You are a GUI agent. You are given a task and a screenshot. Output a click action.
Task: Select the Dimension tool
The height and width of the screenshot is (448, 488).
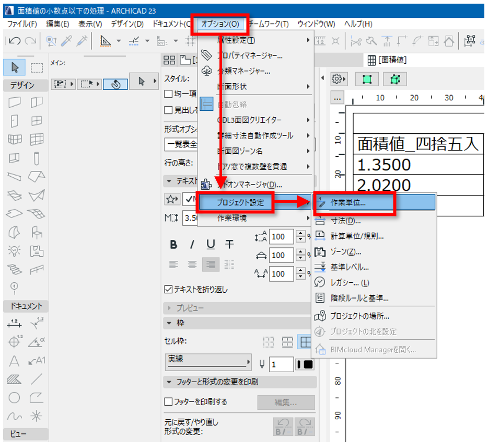pyautogui.click(x=14, y=324)
